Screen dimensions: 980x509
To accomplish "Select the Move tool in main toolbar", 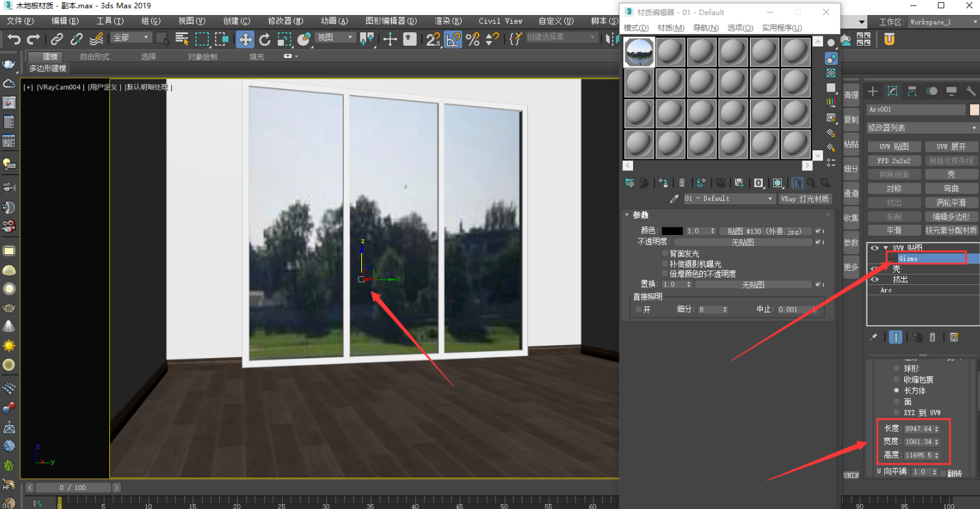I will [x=244, y=39].
